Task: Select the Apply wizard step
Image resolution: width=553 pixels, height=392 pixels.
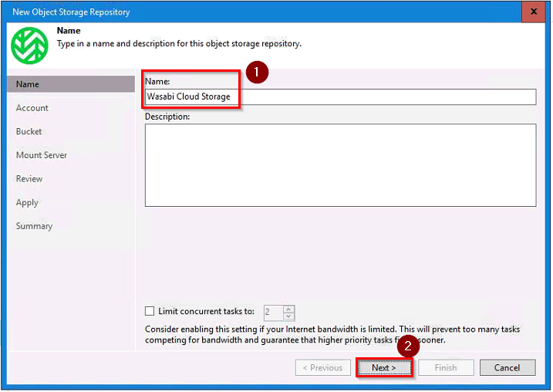Action: [x=27, y=203]
